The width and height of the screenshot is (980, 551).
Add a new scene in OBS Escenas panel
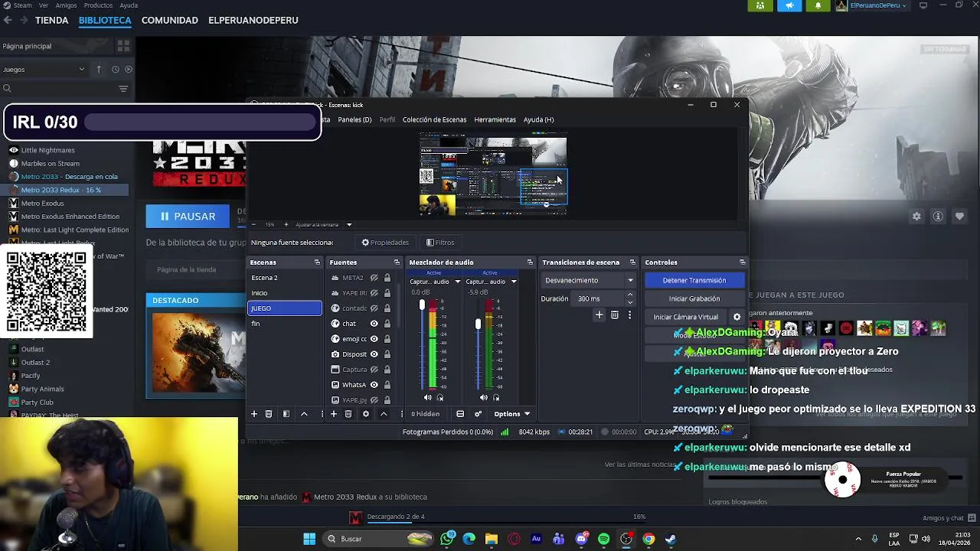pyautogui.click(x=254, y=414)
